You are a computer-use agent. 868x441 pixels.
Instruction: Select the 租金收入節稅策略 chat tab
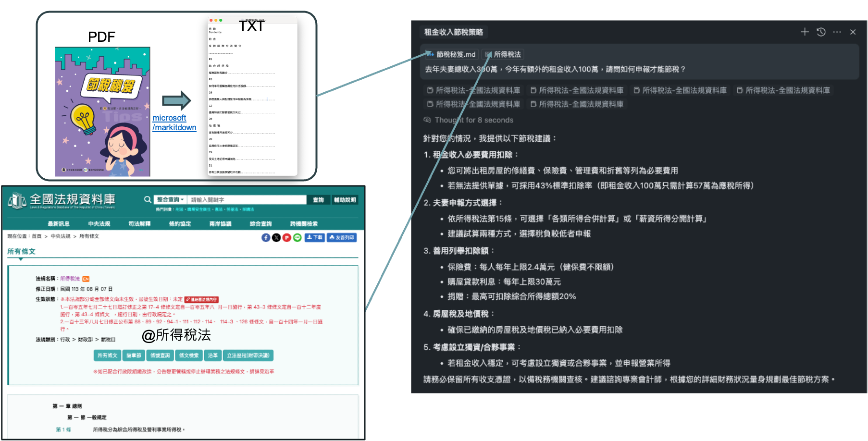(453, 32)
